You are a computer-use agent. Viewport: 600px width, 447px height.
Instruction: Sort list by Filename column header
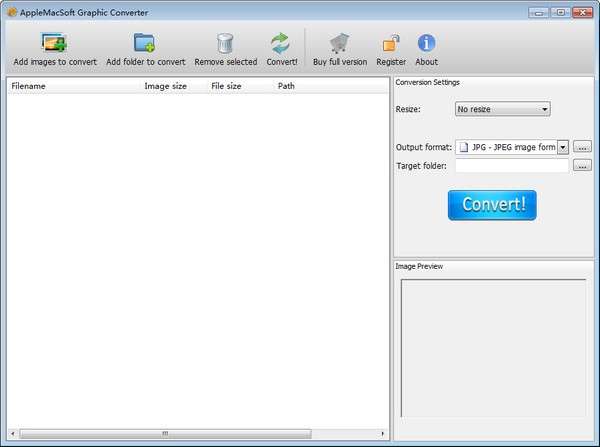[x=28, y=86]
